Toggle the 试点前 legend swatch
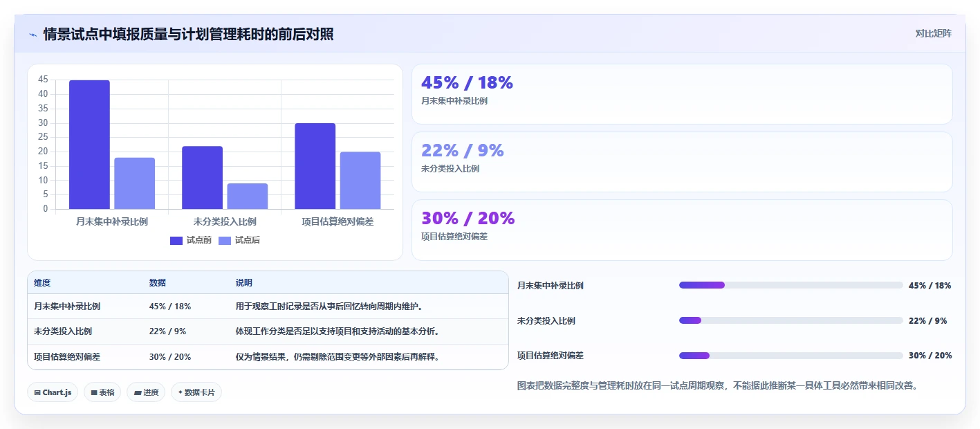980x429 pixels. tap(176, 240)
